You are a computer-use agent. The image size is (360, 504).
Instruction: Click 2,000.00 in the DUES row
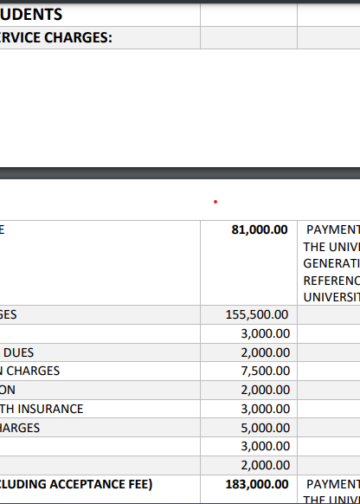pyautogui.click(x=265, y=352)
